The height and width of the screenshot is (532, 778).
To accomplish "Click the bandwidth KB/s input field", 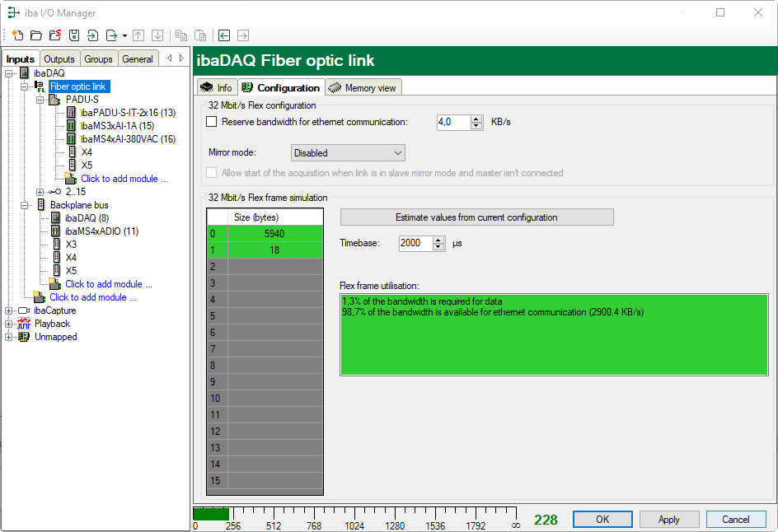I will [x=453, y=122].
